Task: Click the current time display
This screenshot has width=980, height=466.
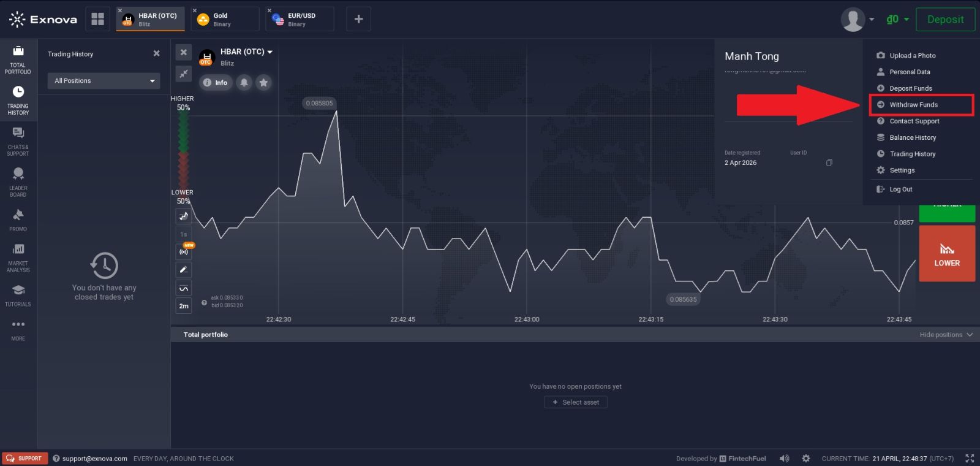Action: tap(888, 459)
